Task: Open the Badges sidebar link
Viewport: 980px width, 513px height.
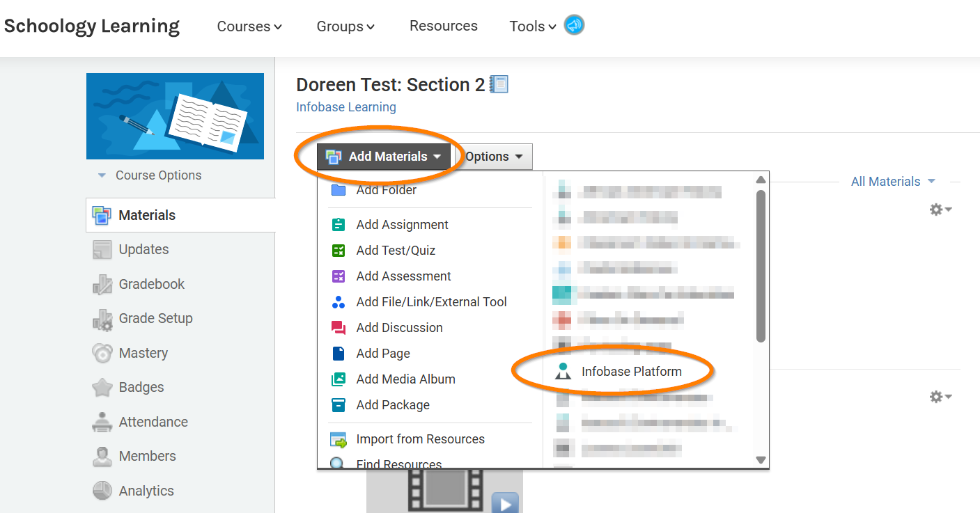Action: 141,387
